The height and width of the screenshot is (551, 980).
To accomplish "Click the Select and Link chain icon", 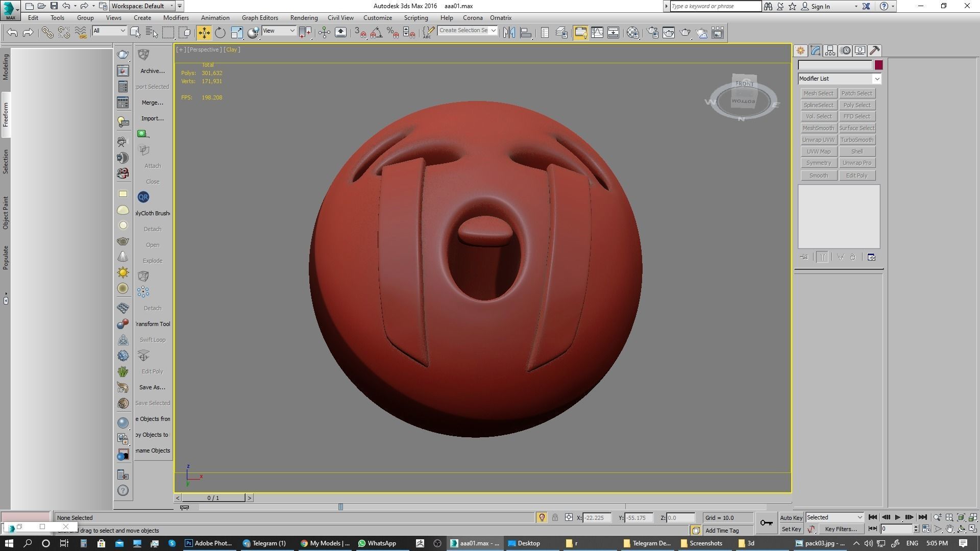I will pos(47,33).
